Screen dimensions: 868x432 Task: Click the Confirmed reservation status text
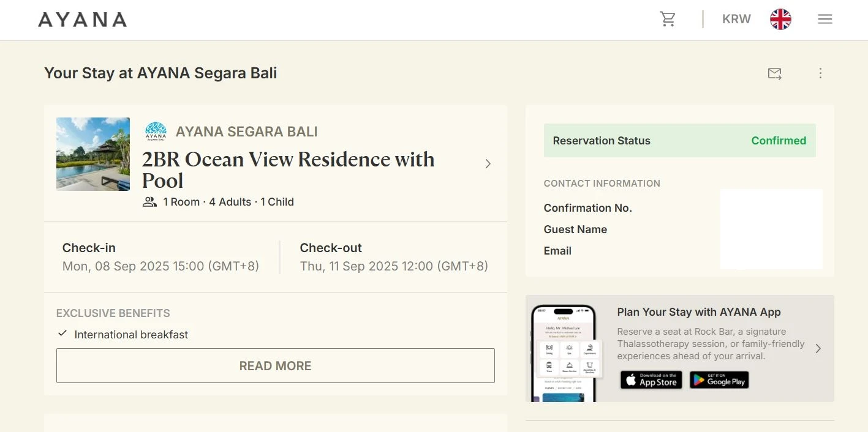coord(779,141)
